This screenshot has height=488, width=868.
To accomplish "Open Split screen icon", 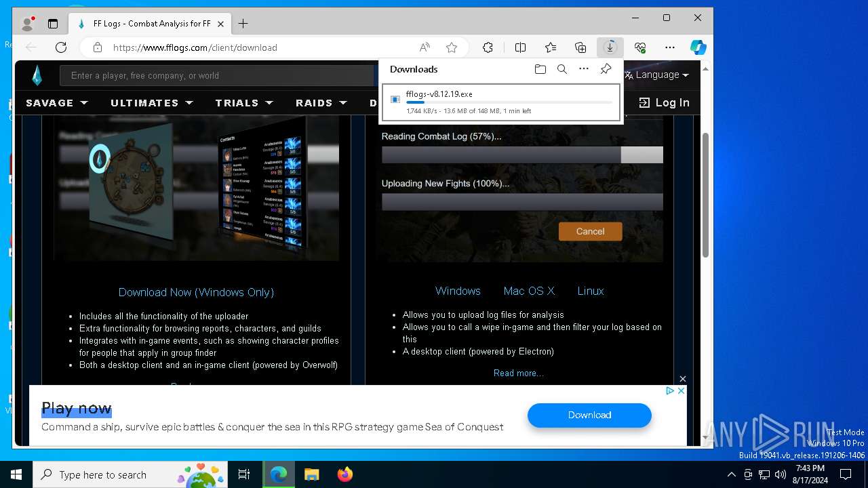I will pyautogui.click(x=520, y=47).
